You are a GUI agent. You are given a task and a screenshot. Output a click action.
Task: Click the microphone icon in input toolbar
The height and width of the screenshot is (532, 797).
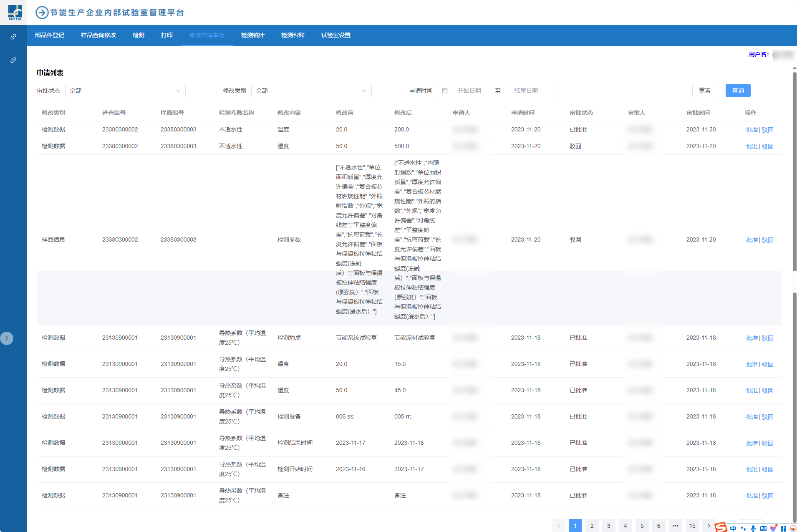tap(753, 529)
